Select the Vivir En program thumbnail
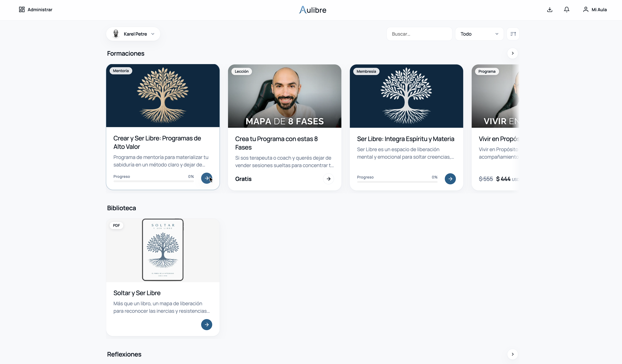Screen dimensions: 622x364 click(x=495, y=96)
